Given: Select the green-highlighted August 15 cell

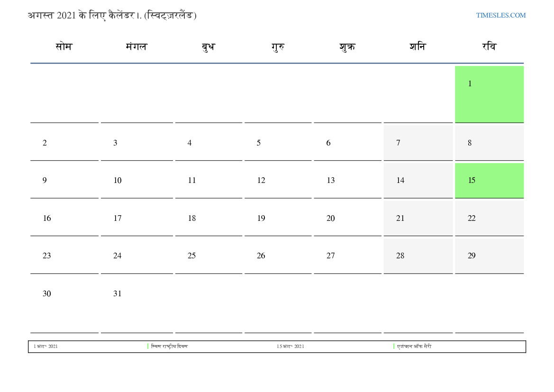Looking at the screenshot, I should pos(489,180).
